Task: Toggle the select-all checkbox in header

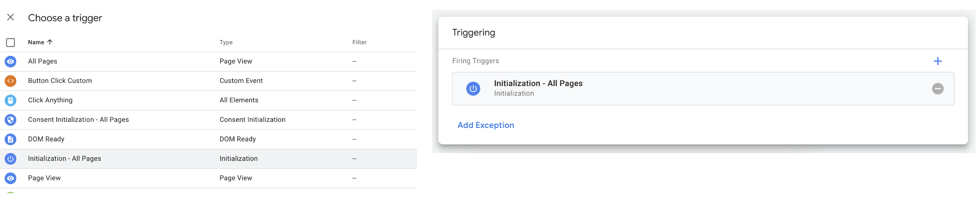Action: click(x=10, y=43)
